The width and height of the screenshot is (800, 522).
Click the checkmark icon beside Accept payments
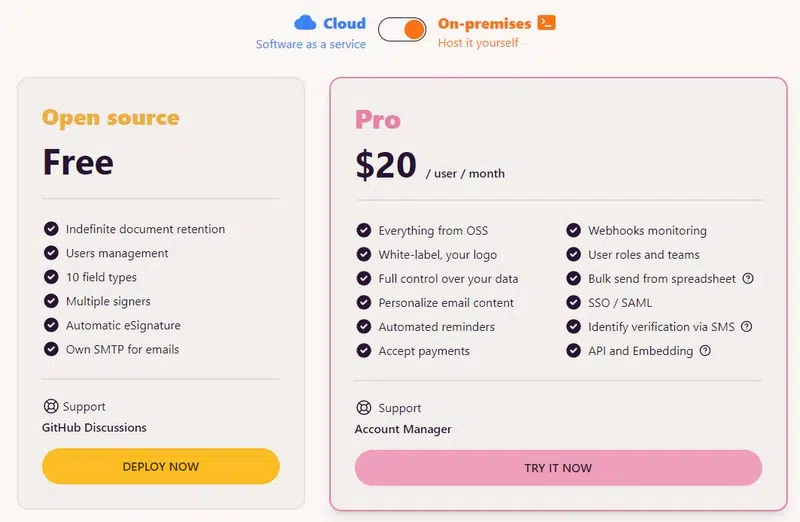coord(364,351)
